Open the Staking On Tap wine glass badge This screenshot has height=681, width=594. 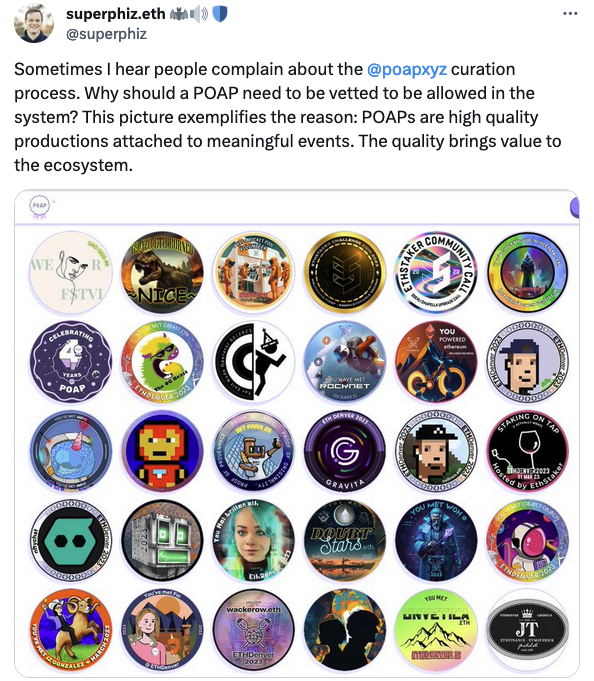coord(527,451)
